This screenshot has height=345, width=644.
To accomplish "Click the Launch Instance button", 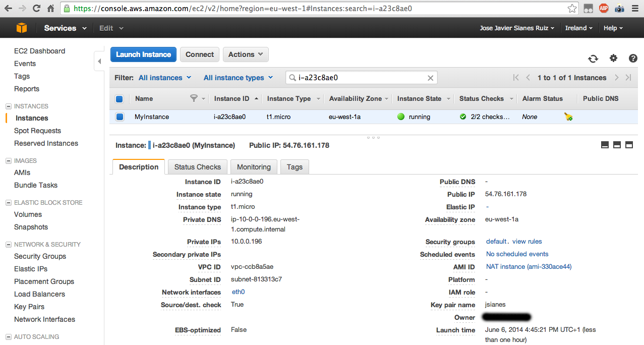I will click(x=143, y=54).
